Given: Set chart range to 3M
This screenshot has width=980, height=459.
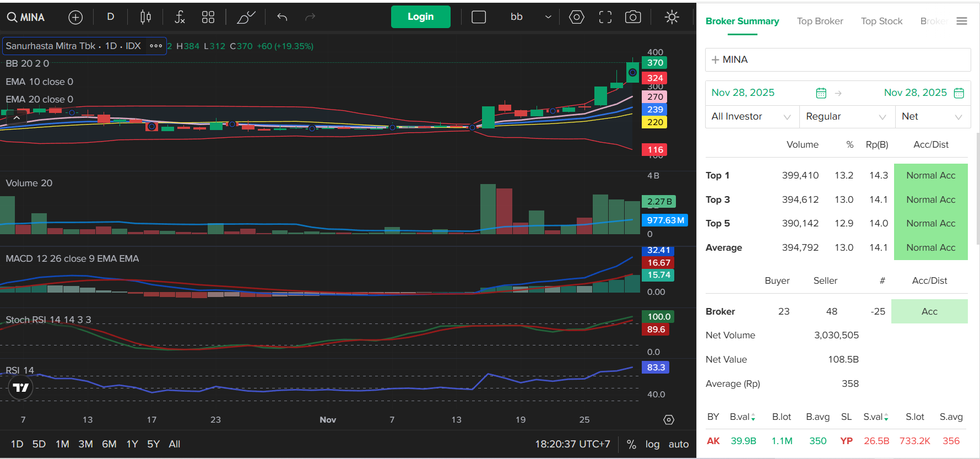Looking at the screenshot, I should coord(85,444).
